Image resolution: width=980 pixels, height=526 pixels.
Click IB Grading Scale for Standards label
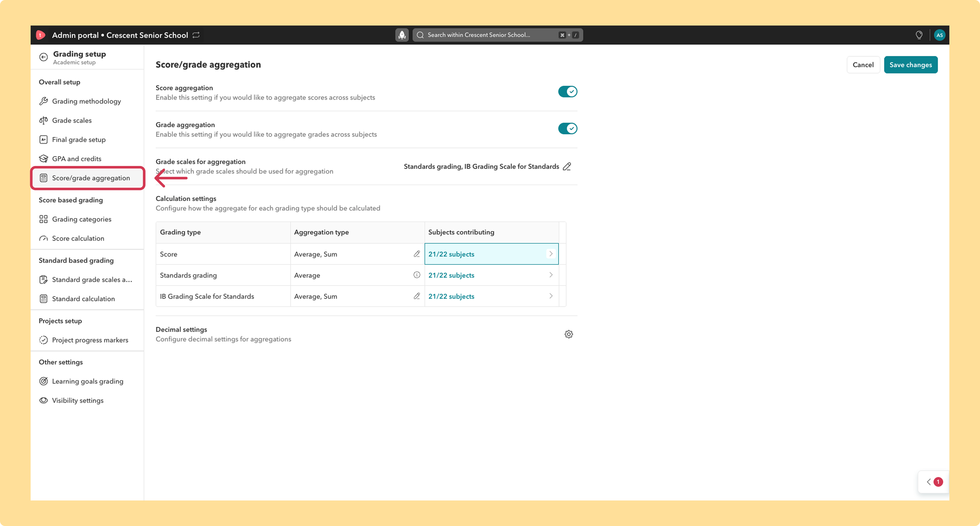click(x=207, y=297)
